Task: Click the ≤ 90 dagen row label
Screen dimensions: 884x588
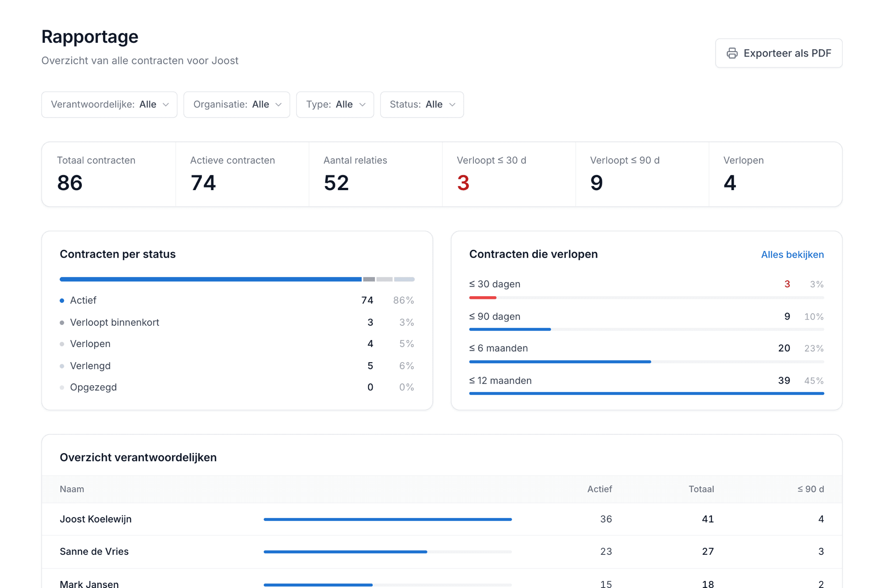Action: (495, 317)
